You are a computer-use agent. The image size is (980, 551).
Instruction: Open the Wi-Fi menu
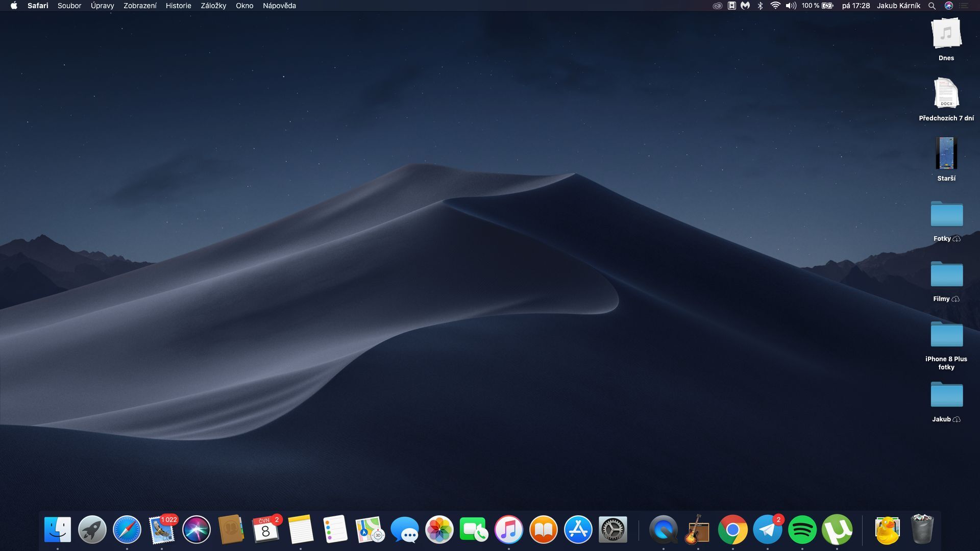775,6
